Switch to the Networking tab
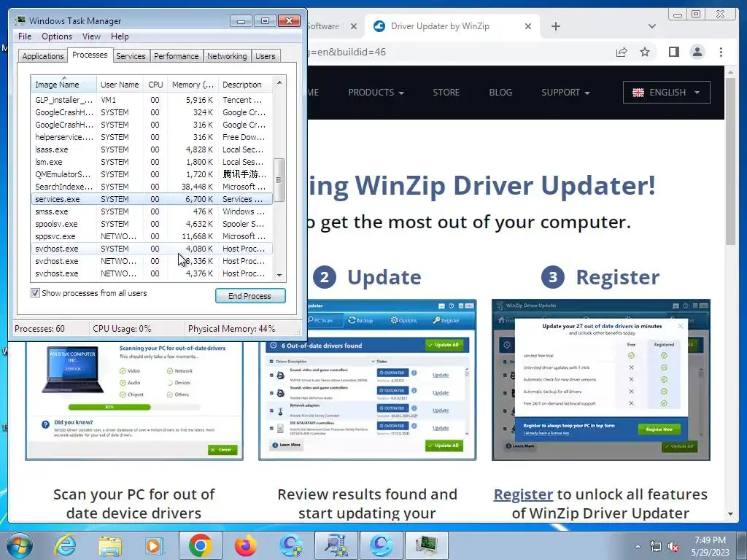The image size is (747, 560). coord(227,56)
